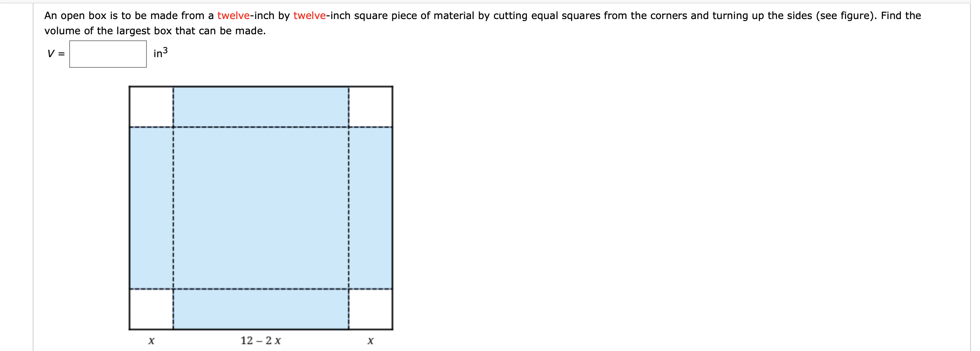980x351 pixels.
Task: Click the left x label below figure
Action: (x=151, y=341)
